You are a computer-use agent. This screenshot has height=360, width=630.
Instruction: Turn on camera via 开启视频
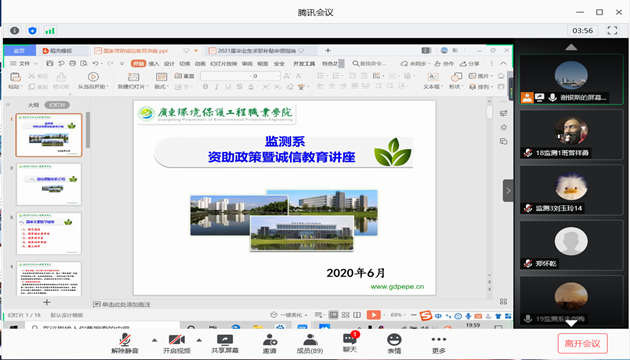pos(177,344)
